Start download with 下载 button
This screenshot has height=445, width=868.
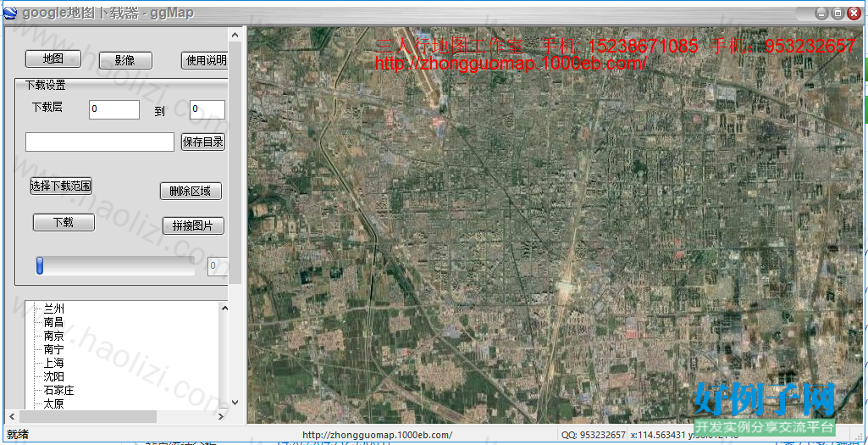(64, 222)
